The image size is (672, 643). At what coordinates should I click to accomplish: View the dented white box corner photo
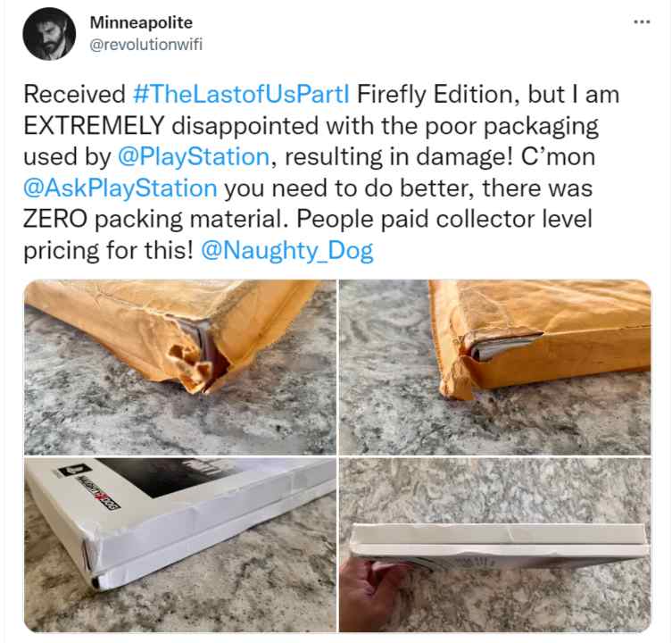pyautogui.click(x=180, y=545)
